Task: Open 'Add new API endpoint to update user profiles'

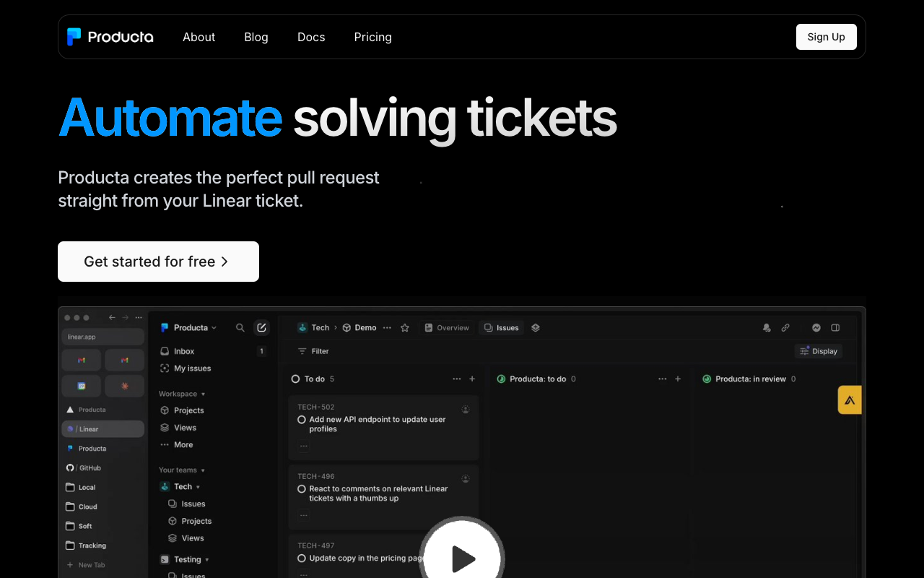Action: click(378, 424)
